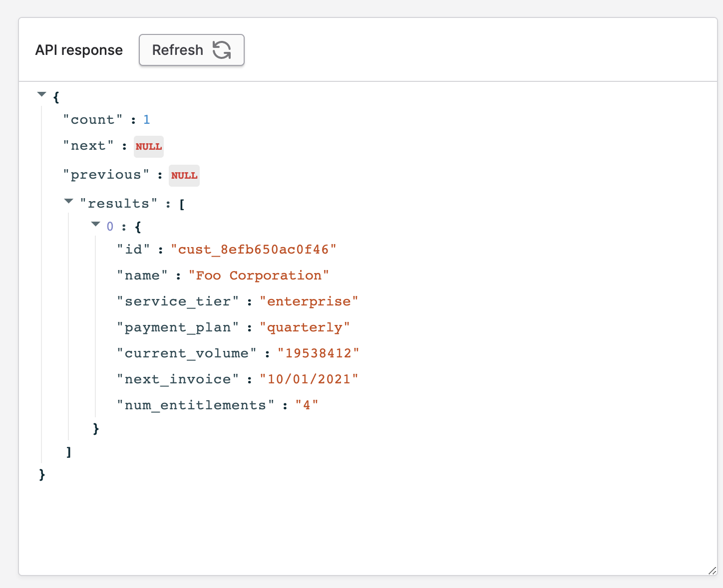The image size is (723, 588).
Task: Select the value "Foo Corporation"
Action: (x=259, y=276)
